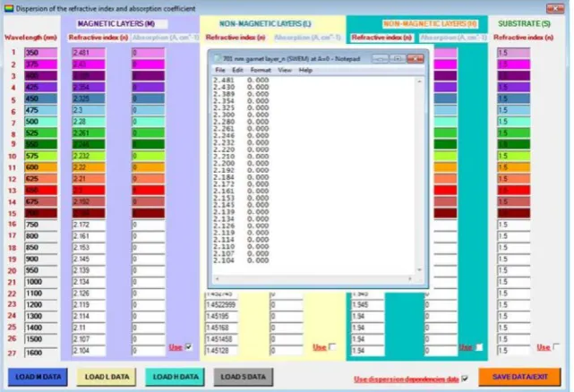
Task: Click the Use dispersion dependencies data link text
Action: click(x=406, y=379)
